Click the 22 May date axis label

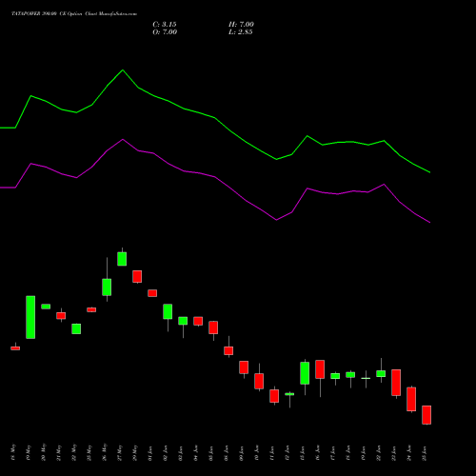[x=74, y=453]
